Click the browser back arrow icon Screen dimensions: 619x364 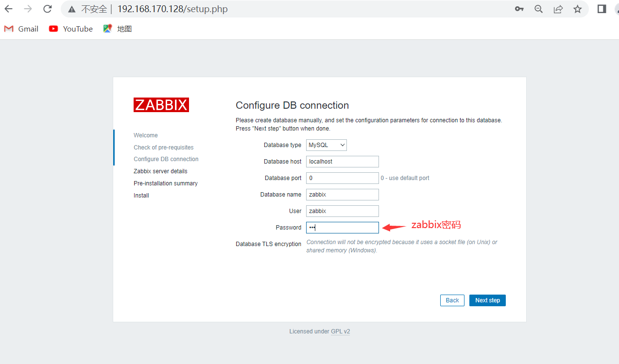tap(8, 9)
